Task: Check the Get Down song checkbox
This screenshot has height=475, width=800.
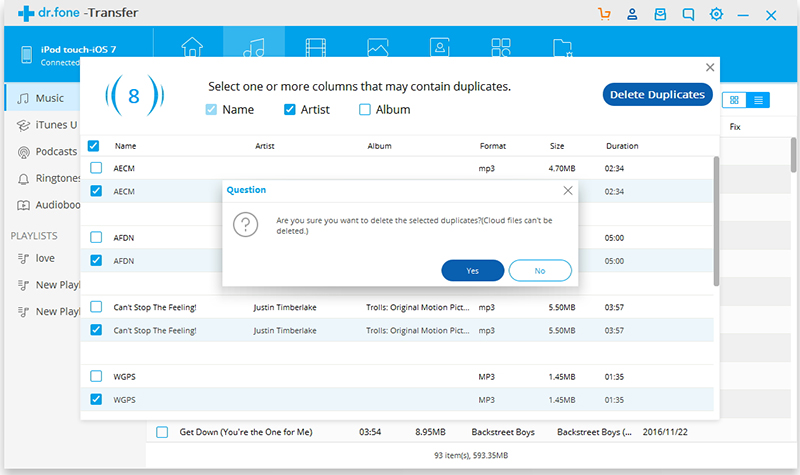Action: tap(162, 432)
